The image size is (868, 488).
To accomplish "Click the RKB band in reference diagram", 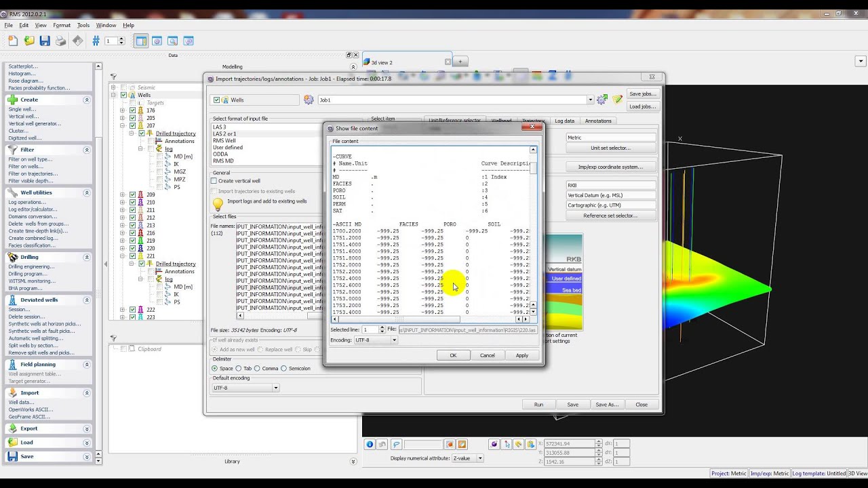I will [x=566, y=258].
